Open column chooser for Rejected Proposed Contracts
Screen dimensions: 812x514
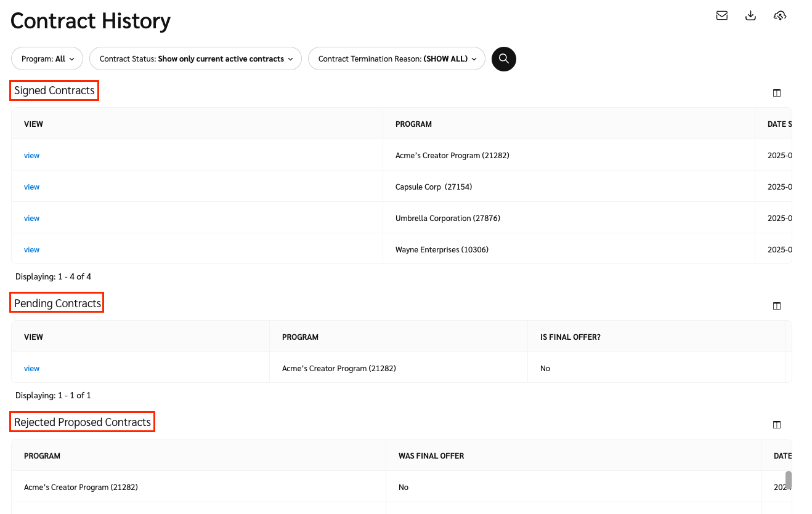point(776,425)
